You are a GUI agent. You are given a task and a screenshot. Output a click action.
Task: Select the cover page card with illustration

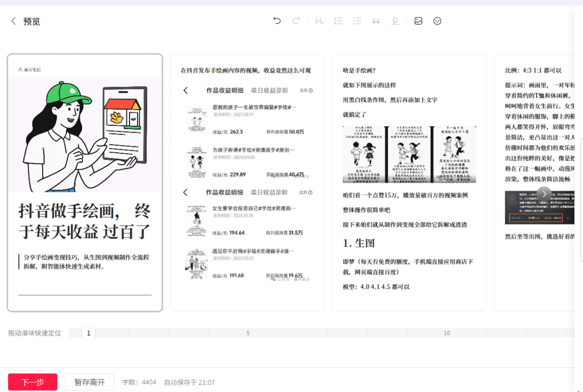tap(85, 183)
